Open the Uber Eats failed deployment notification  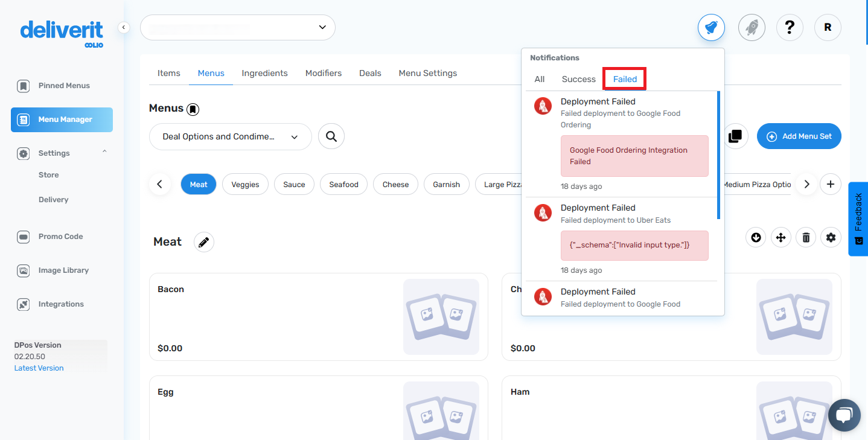pos(622,239)
